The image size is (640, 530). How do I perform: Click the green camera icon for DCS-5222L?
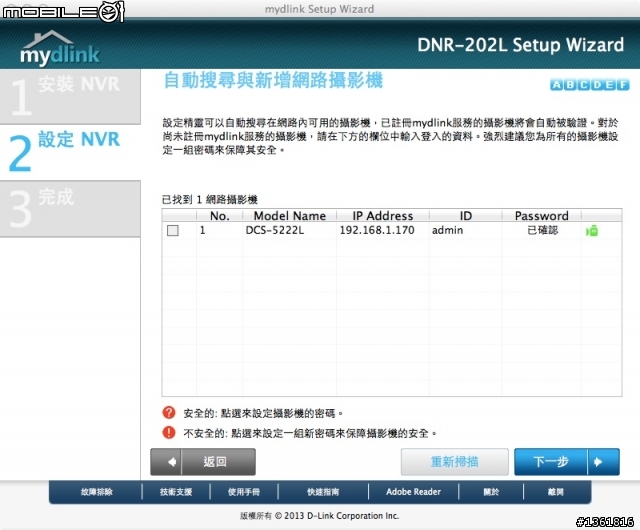pos(592,231)
